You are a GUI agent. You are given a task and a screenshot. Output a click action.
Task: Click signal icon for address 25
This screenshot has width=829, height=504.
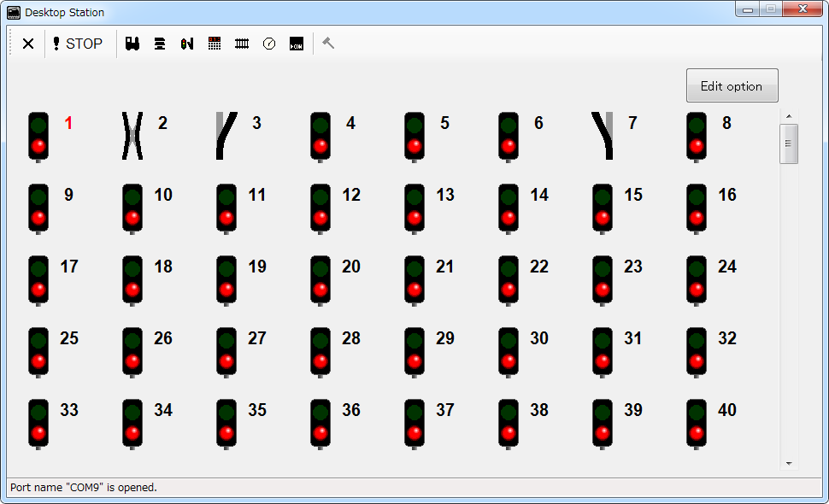[x=38, y=352]
